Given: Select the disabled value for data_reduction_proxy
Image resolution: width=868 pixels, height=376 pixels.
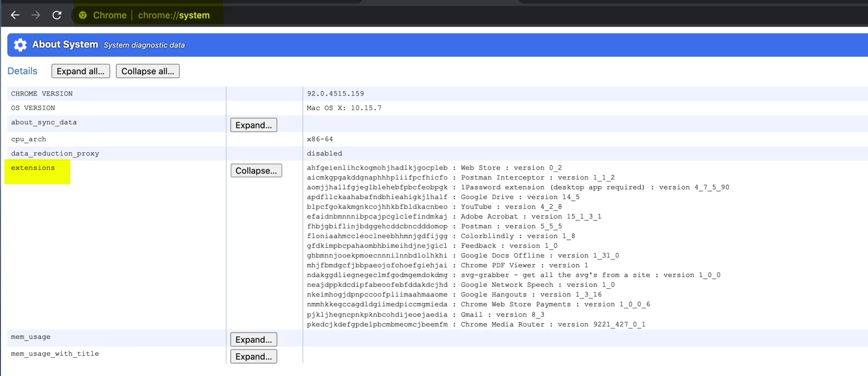Looking at the screenshot, I should [x=325, y=154].
